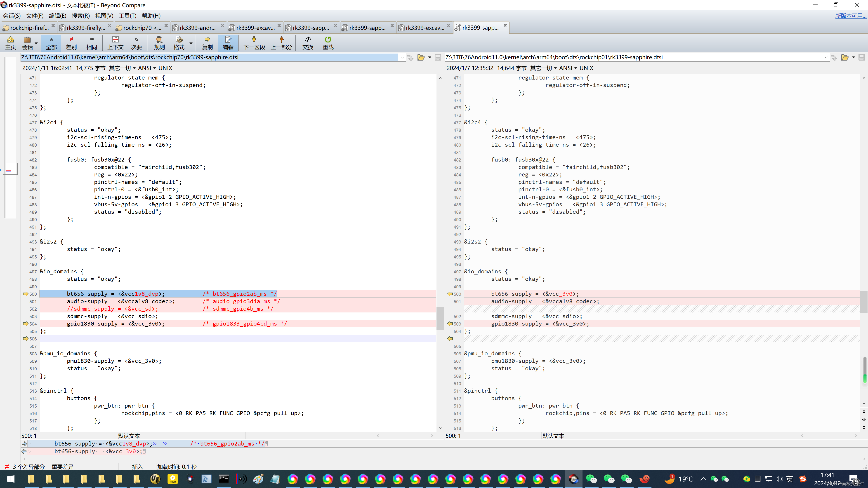Click the right pane save icon
Viewport: 868px width, 488px height.
(862, 58)
